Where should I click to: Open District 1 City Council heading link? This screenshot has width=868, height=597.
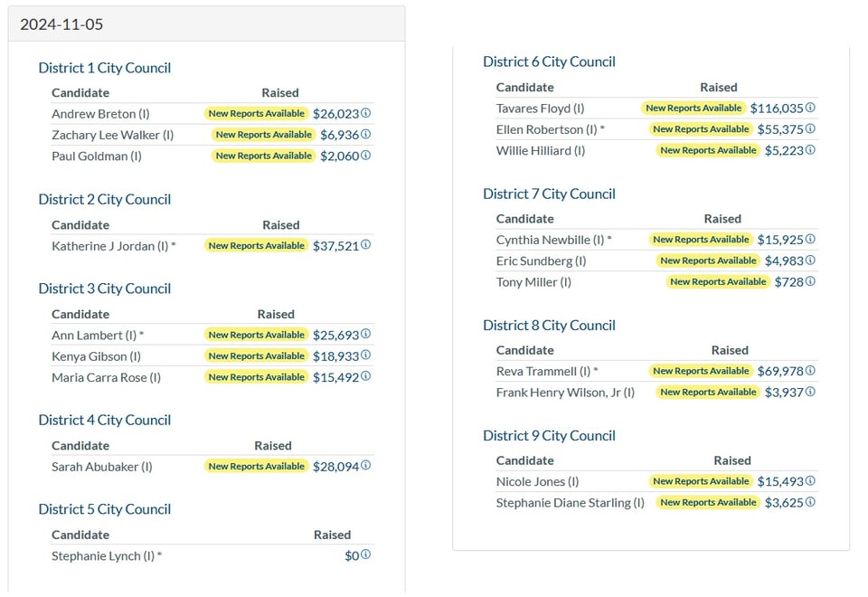coord(104,68)
